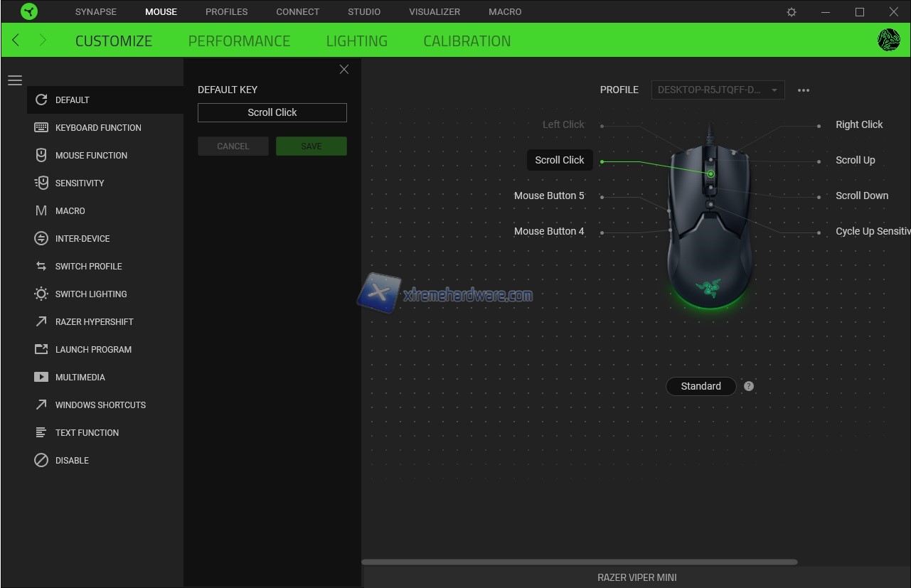The height and width of the screenshot is (588, 911).
Task: Click the Razer Synapse logo icon
Action: click(28, 11)
